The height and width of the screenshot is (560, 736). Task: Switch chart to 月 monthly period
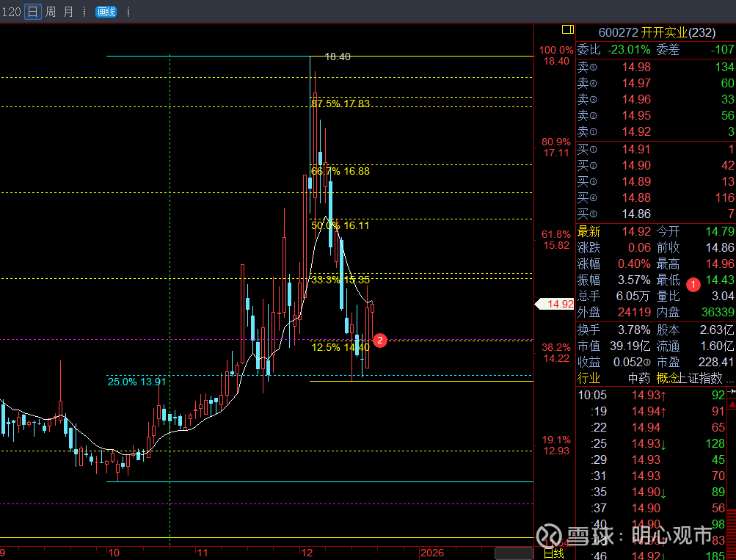pos(68,12)
